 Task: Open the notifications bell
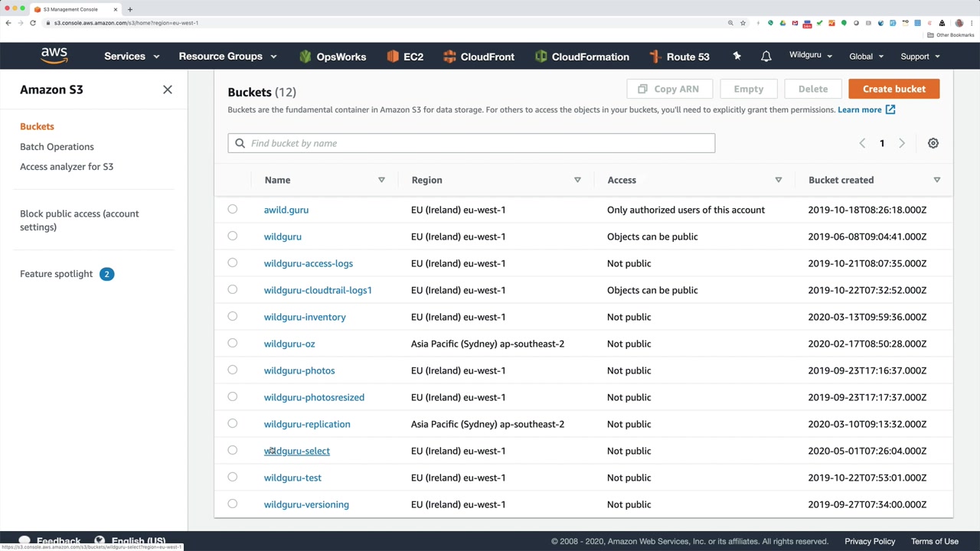tap(766, 57)
